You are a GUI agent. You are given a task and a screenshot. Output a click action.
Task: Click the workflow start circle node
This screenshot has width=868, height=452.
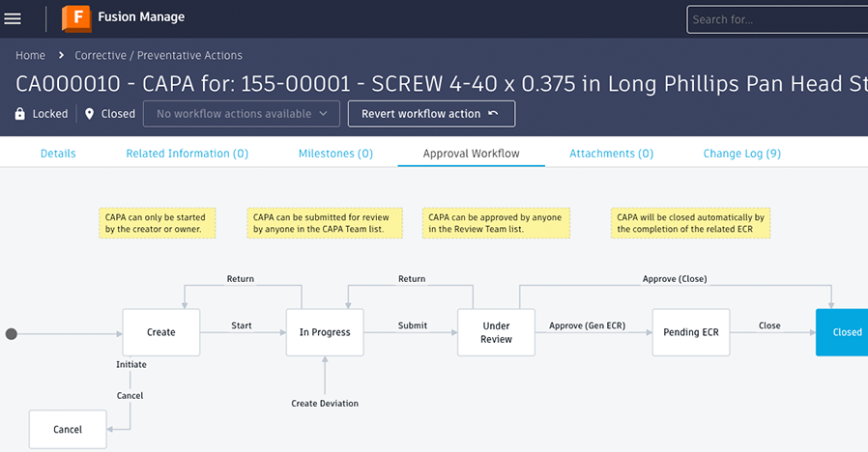point(12,334)
